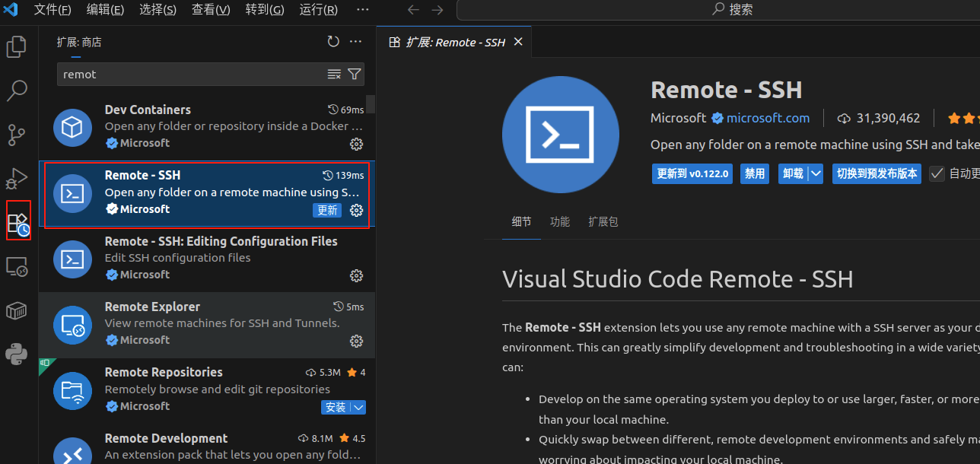Image resolution: width=980 pixels, height=464 pixels.
Task: Click 切换到预发布版本 button
Action: pyautogui.click(x=877, y=173)
